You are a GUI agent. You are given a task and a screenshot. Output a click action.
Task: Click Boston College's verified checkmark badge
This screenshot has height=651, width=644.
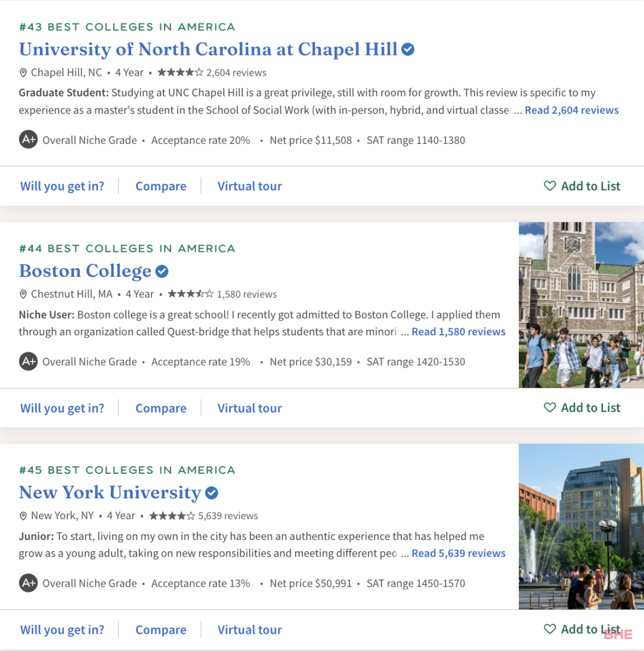pos(162,271)
